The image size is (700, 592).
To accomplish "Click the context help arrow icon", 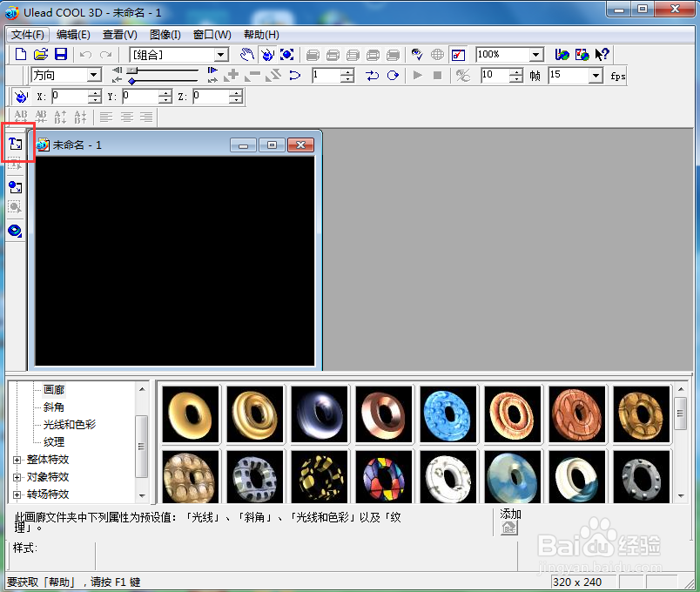I will tap(602, 55).
